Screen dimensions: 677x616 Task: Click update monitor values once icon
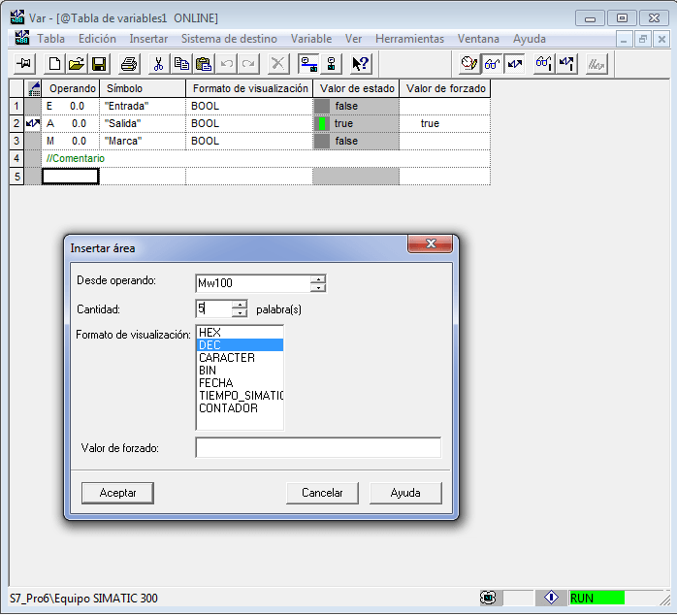544,64
